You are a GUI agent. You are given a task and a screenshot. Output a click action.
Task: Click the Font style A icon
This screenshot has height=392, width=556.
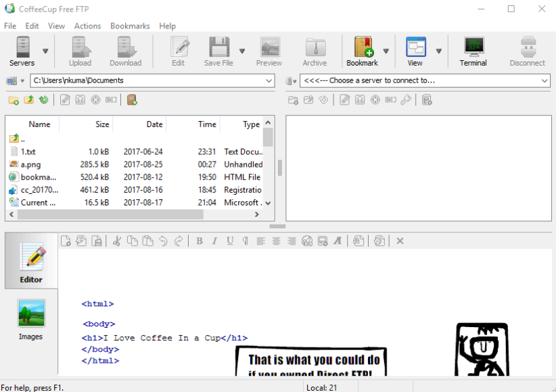pyautogui.click(x=338, y=241)
